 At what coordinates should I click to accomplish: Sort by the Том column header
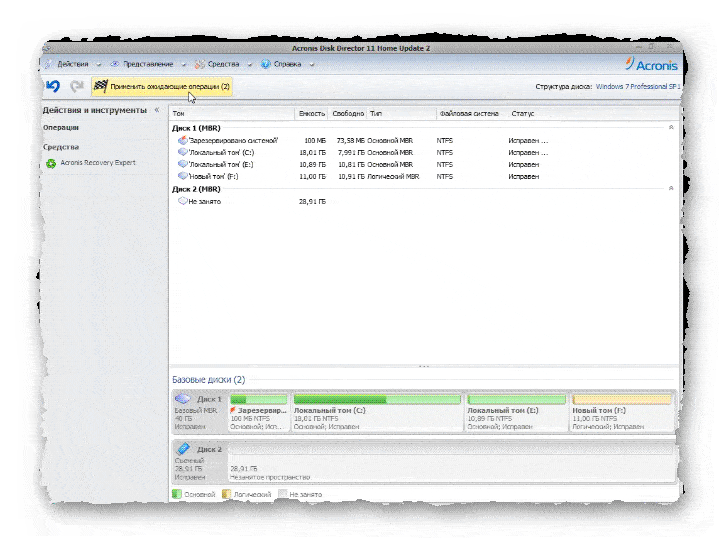click(x=232, y=113)
